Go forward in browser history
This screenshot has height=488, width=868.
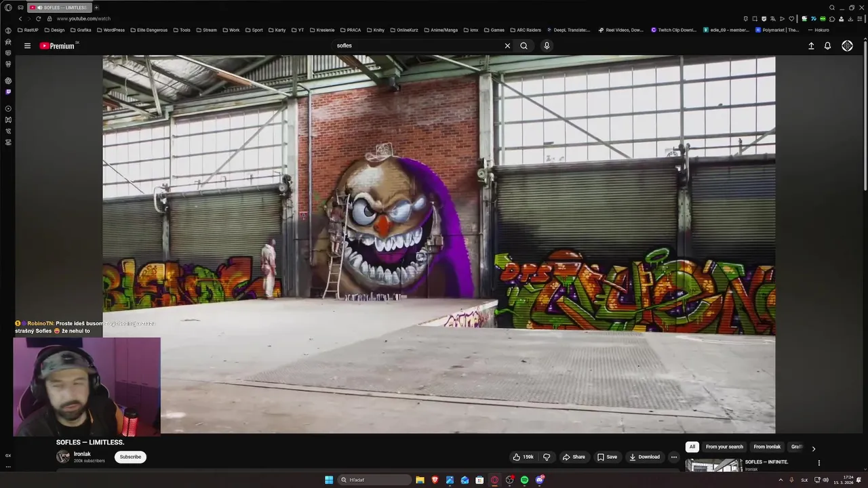tap(28, 18)
